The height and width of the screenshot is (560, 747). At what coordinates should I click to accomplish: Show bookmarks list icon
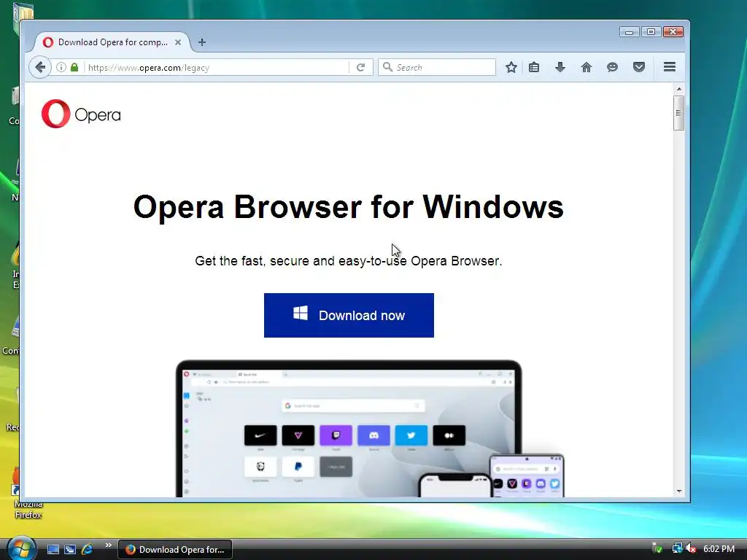coord(534,67)
